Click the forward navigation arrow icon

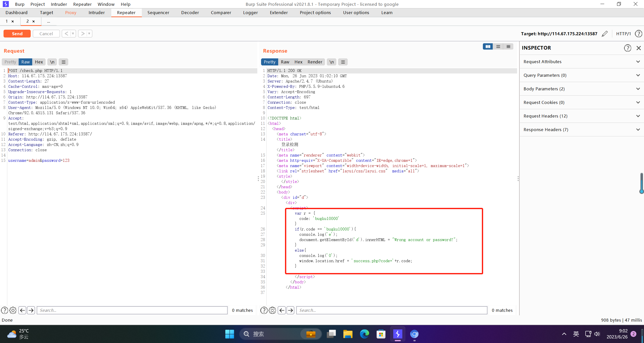83,33
